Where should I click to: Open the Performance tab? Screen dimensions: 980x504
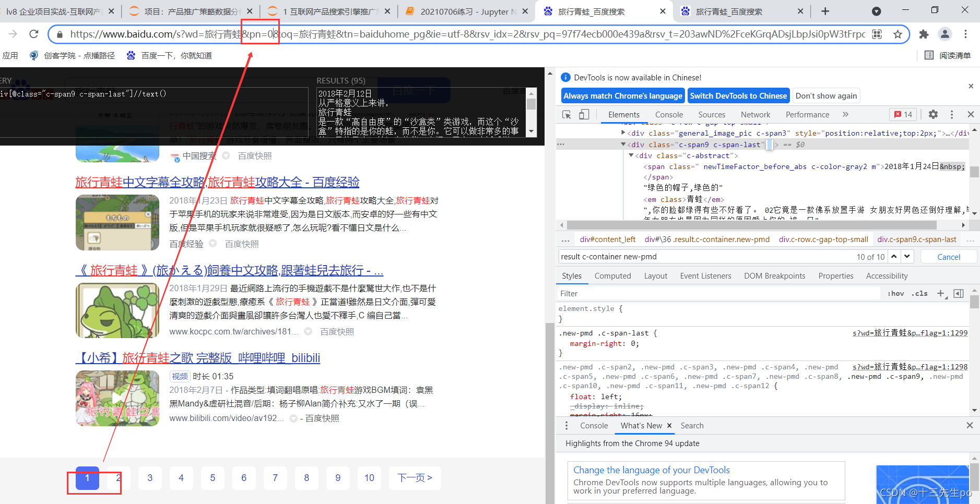(807, 115)
